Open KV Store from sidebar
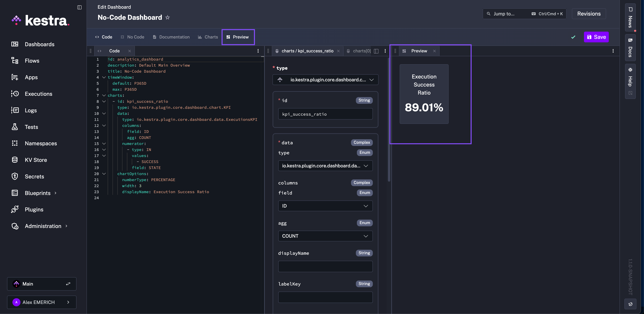The image size is (644, 314). click(36, 160)
